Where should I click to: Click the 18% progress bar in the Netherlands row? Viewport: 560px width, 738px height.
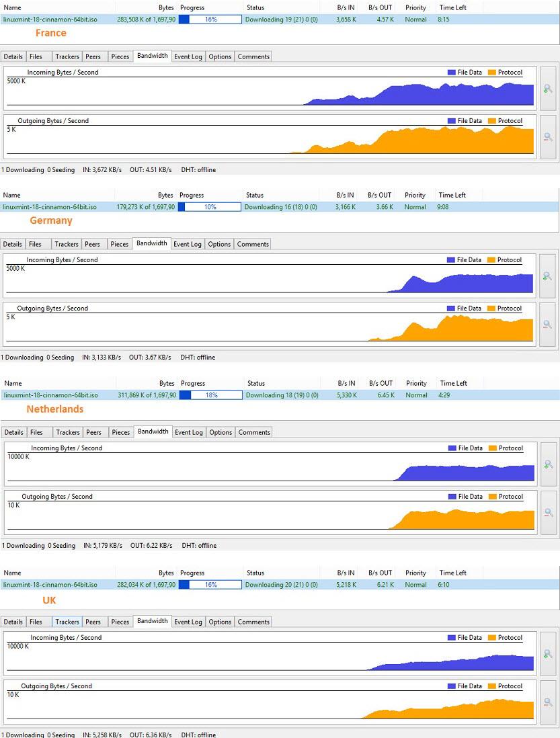[x=211, y=395]
